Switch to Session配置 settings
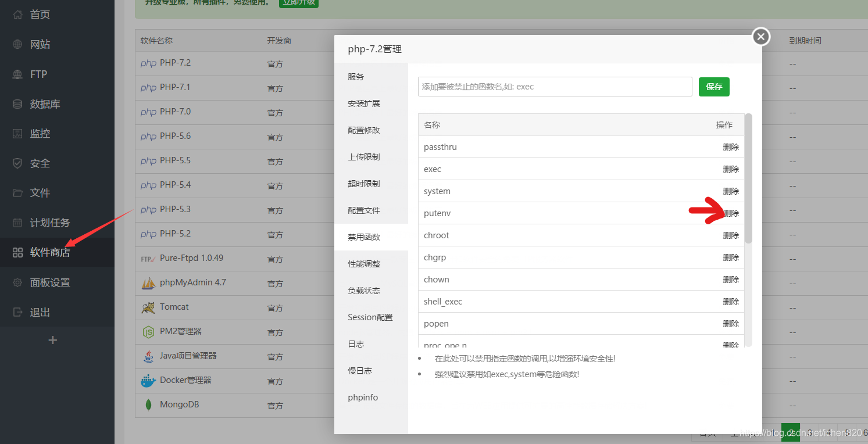 pos(370,317)
